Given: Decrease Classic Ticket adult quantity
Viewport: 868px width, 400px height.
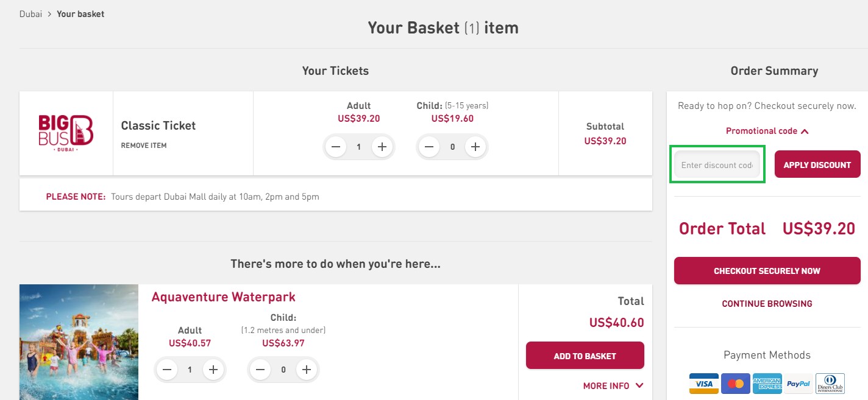Looking at the screenshot, I should point(335,147).
